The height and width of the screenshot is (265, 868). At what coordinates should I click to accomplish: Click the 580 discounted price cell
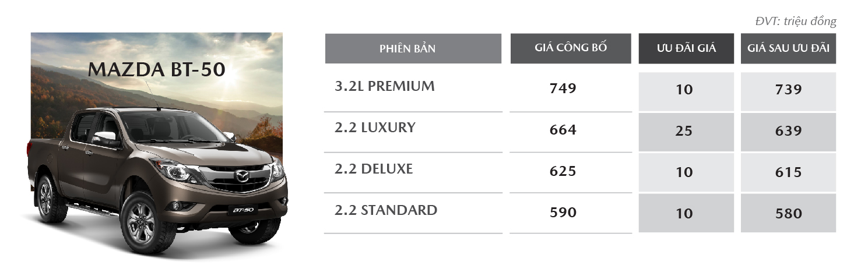789,213
